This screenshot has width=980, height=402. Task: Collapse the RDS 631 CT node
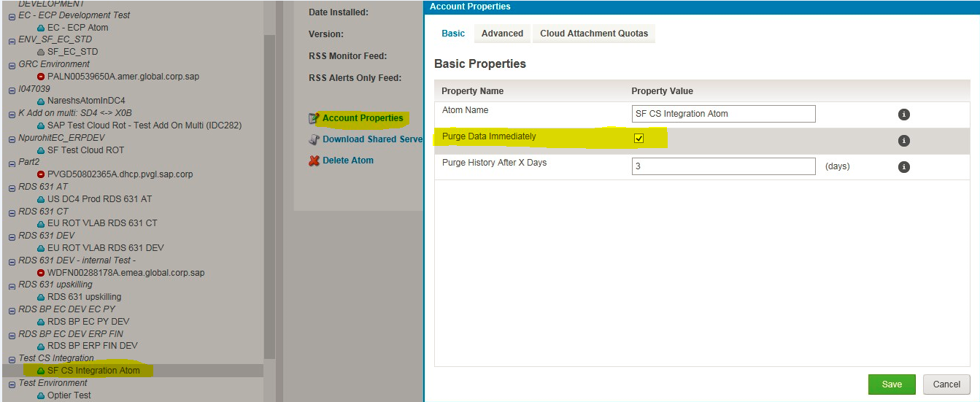[x=12, y=212]
